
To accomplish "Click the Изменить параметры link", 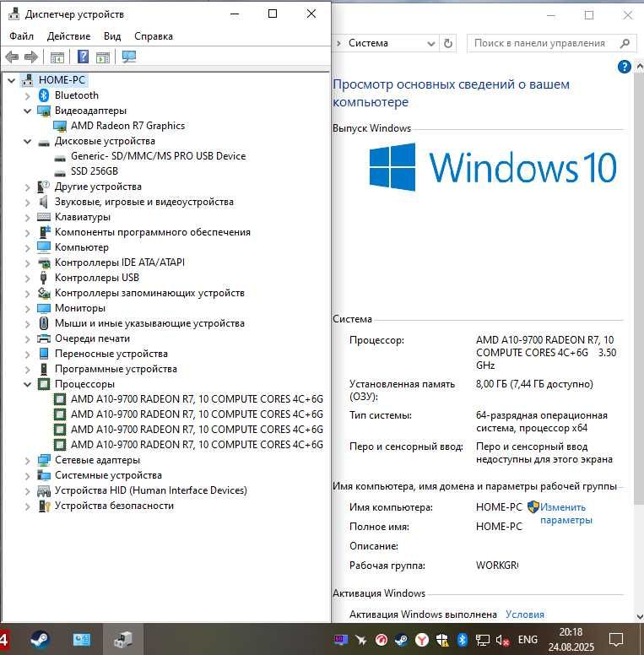I will (x=566, y=514).
